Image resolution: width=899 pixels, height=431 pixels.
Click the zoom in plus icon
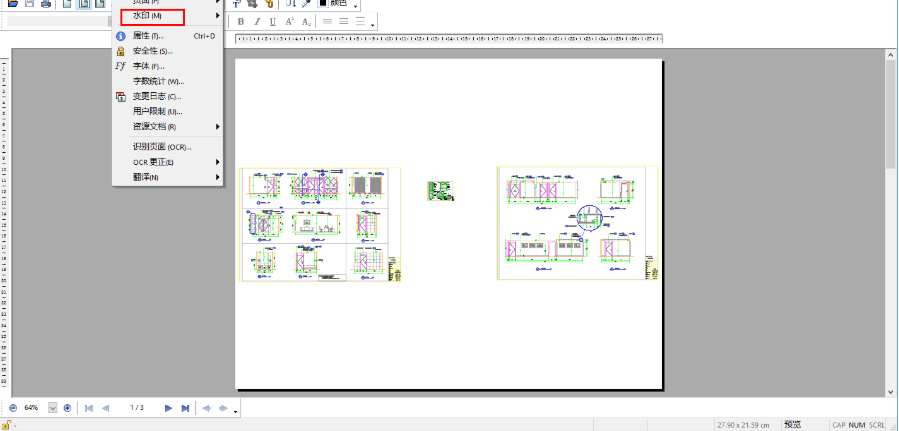coord(67,408)
